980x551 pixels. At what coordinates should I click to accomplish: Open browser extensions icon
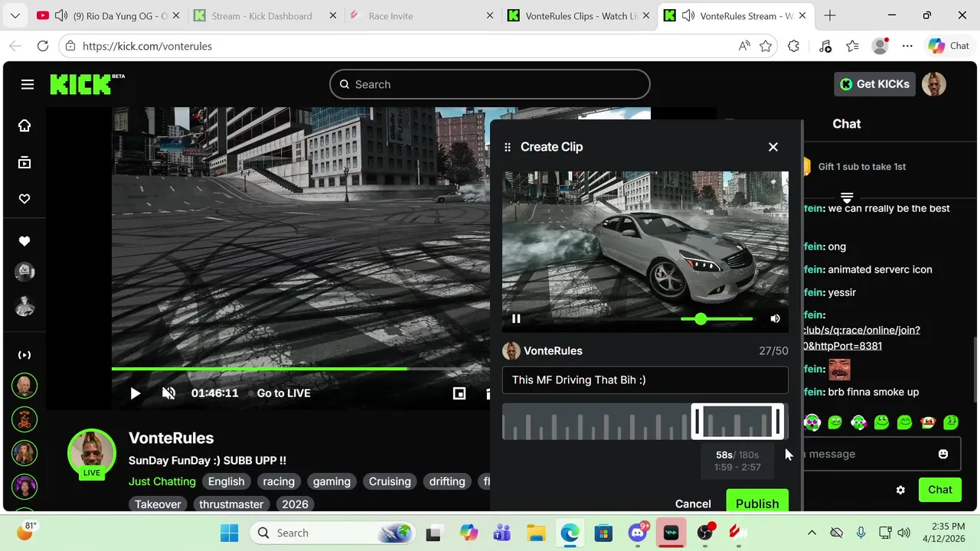[x=794, y=46]
